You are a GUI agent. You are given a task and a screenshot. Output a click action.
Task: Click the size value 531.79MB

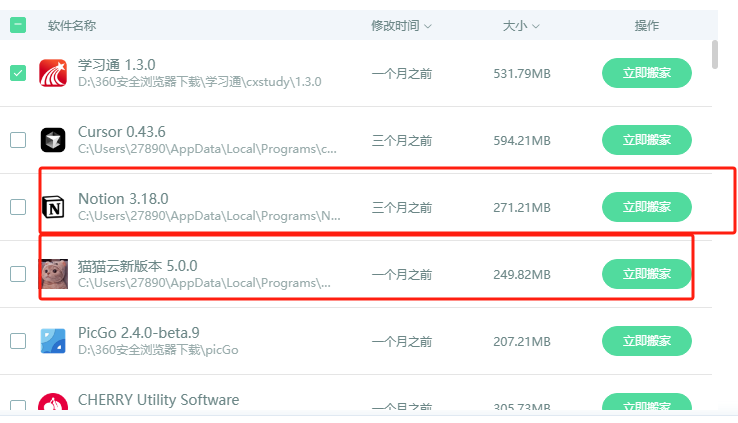[522, 74]
